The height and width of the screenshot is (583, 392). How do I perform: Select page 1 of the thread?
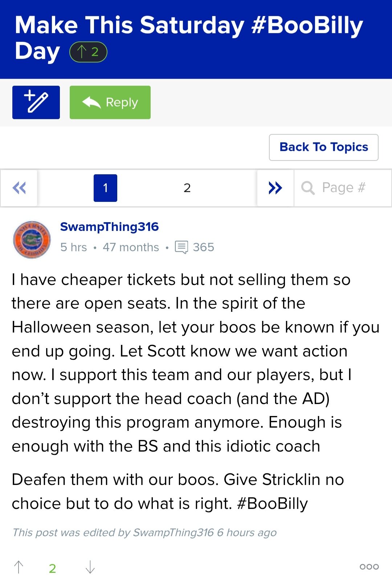click(x=105, y=188)
